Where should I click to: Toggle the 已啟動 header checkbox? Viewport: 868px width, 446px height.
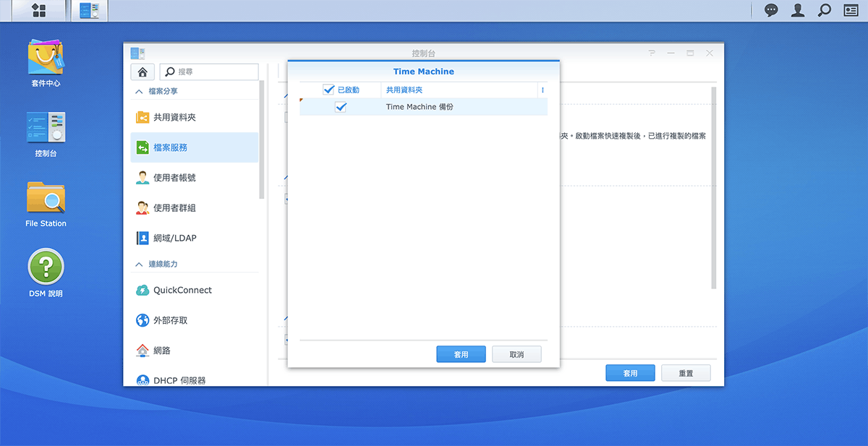pyautogui.click(x=328, y=90)
